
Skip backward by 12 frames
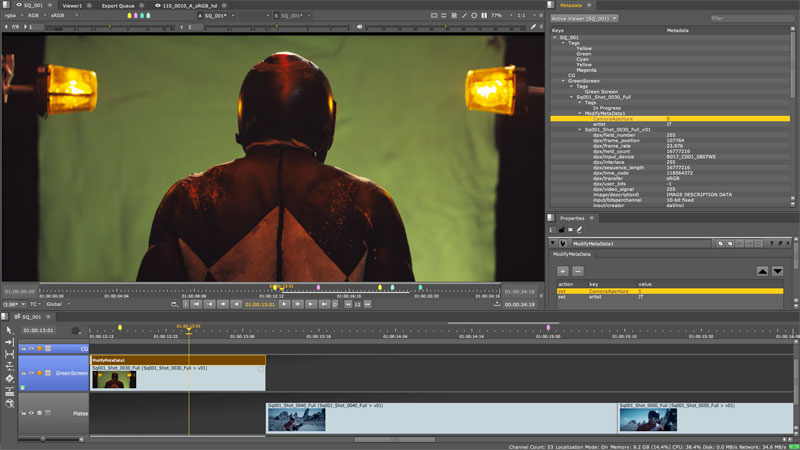[x=348, y=304]
